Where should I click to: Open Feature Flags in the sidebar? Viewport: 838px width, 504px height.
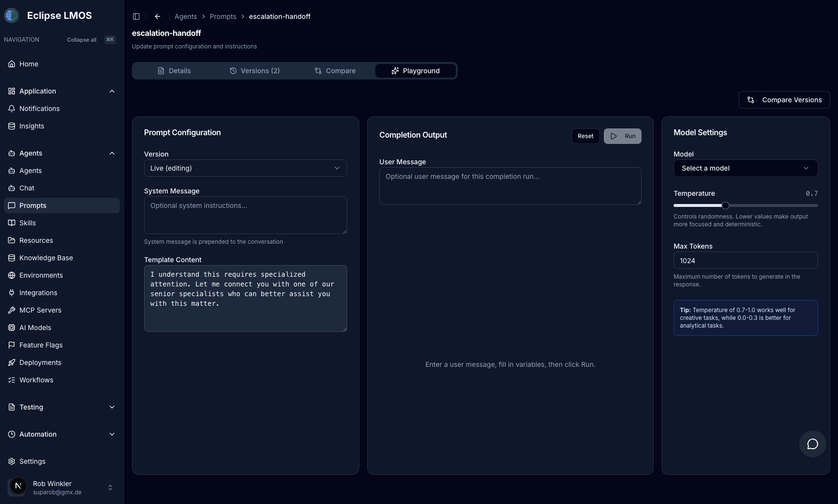pos(62,345)
